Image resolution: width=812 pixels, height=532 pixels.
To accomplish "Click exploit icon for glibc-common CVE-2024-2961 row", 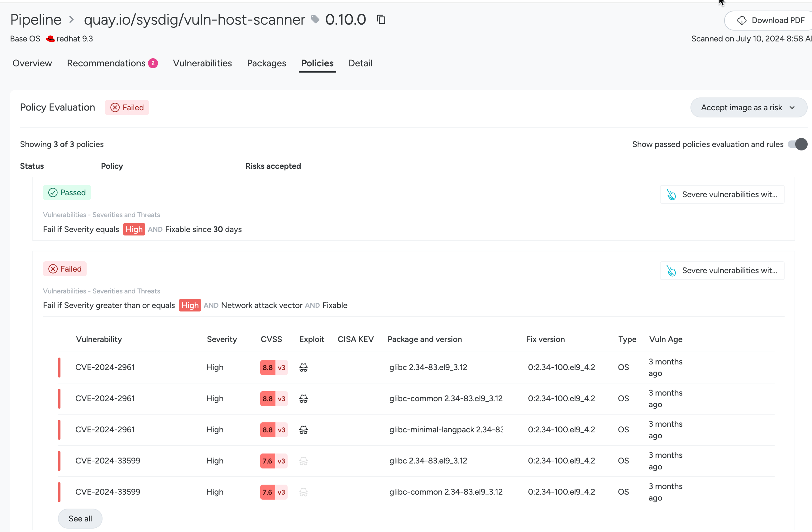I will [303, 398].
